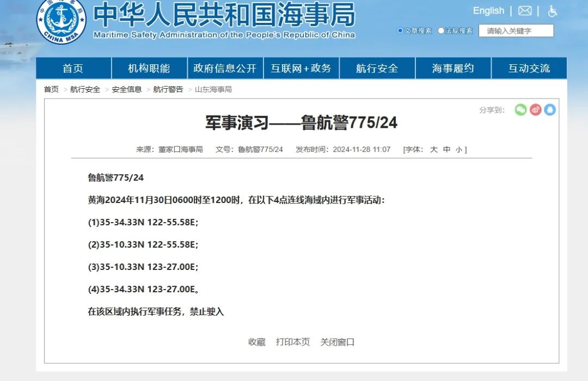Viewport: 588px width, 381px height.
Task: Click the body line 鲁航警775/24
Action: [116, 178]
